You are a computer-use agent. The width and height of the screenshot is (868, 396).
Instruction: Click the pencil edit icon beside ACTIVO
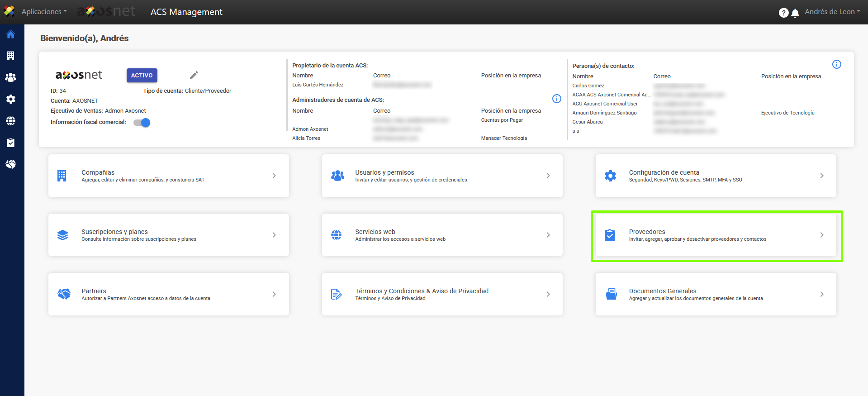194,75
